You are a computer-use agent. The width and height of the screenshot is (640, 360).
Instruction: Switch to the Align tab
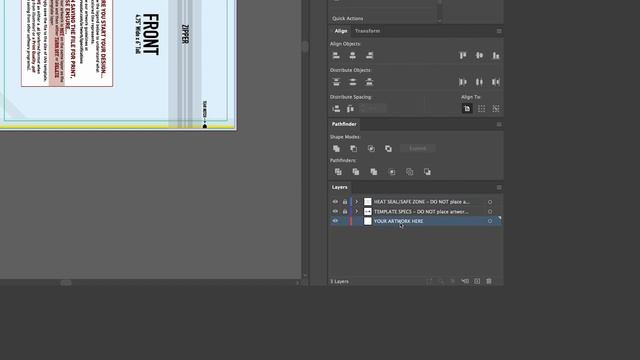click(341, 31)
